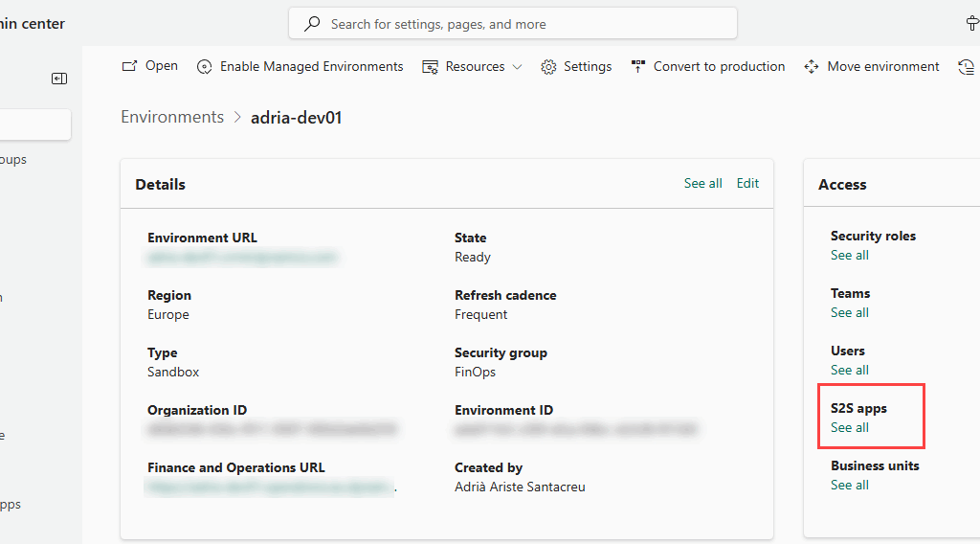
Task: Click the Type value Sandbox
Action: 173,372
